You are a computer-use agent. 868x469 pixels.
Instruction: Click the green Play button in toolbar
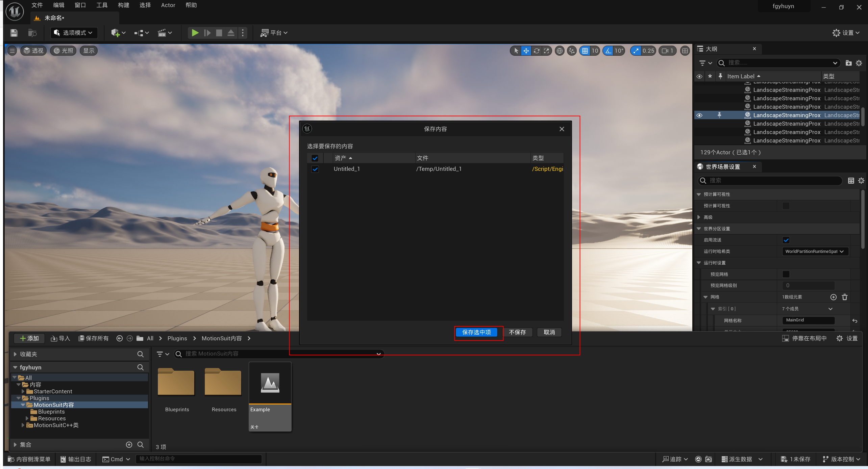pos(195,33)
